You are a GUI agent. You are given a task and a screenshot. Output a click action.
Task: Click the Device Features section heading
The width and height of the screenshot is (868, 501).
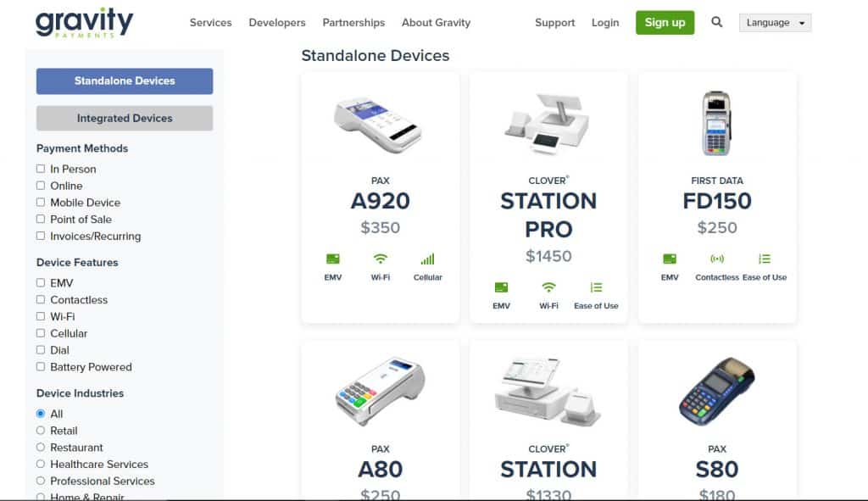click(x=77, y=263)
